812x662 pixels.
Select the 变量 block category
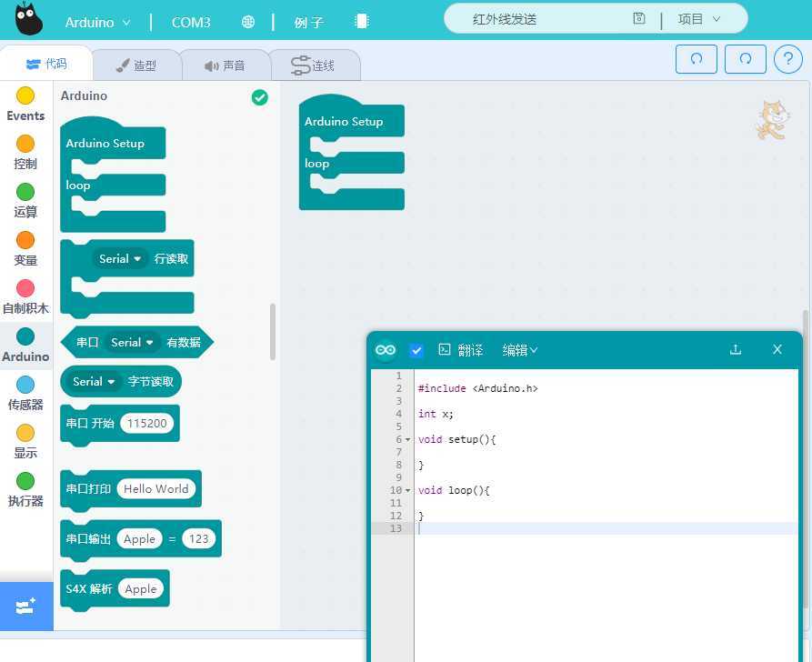pyautogui.click(x=25, y=248)
